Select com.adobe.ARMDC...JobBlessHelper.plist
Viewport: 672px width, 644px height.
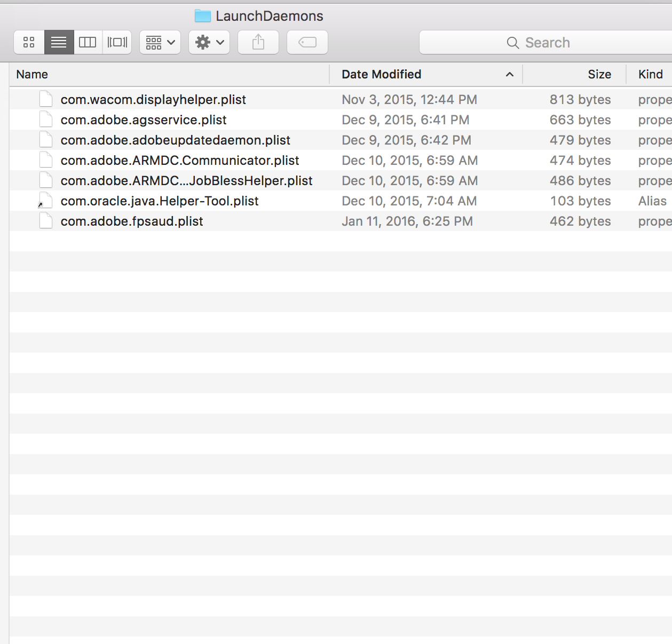click(341, 180)
